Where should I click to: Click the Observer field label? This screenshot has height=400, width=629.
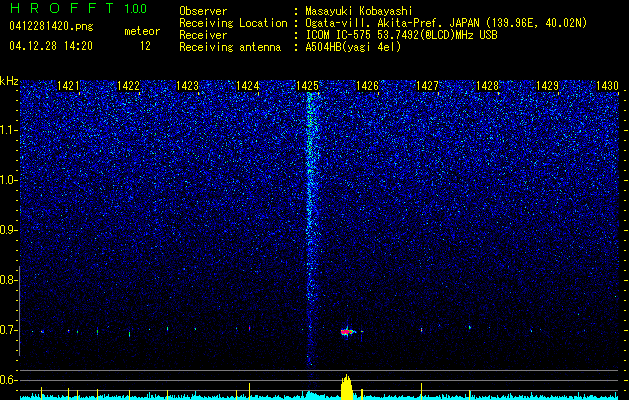click(203, 12)
